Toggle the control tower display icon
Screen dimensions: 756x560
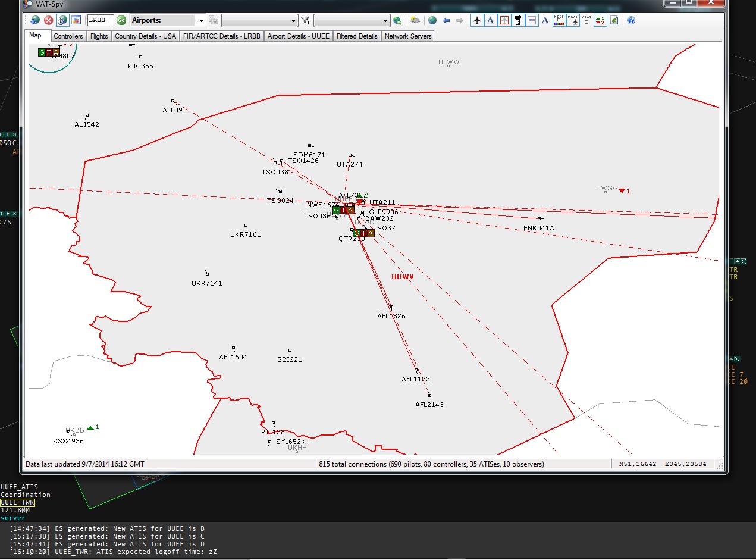pos(518,20)
